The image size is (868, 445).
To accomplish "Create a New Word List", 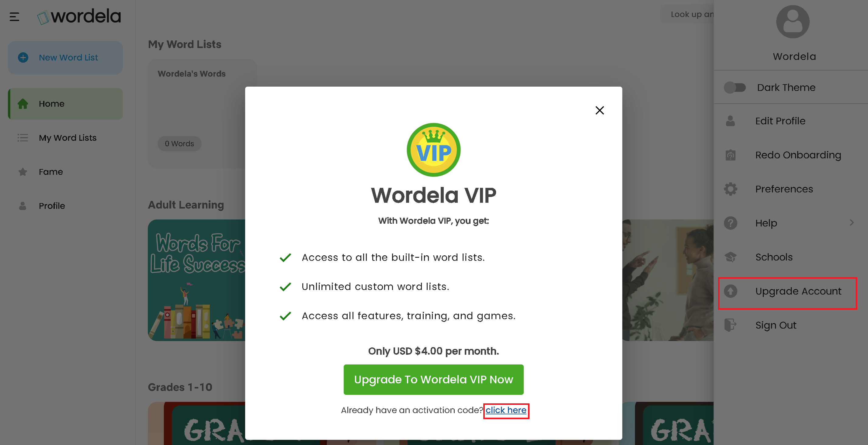I will coord(65,58).
